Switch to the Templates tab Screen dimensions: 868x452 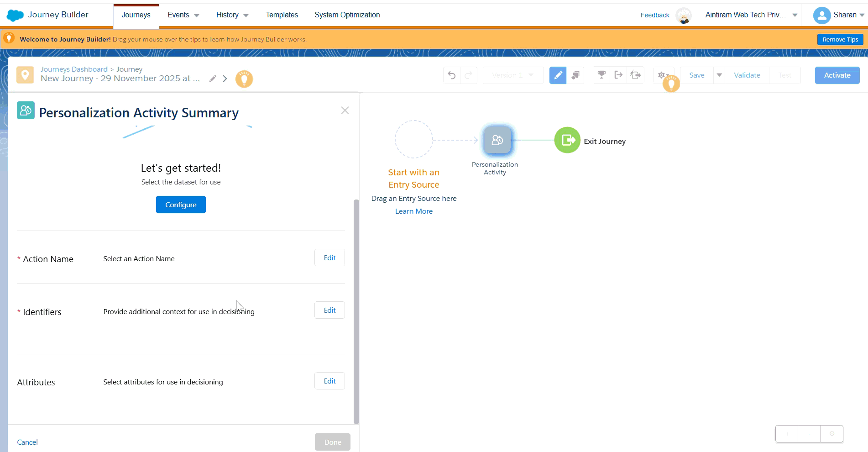click(282, 15)
